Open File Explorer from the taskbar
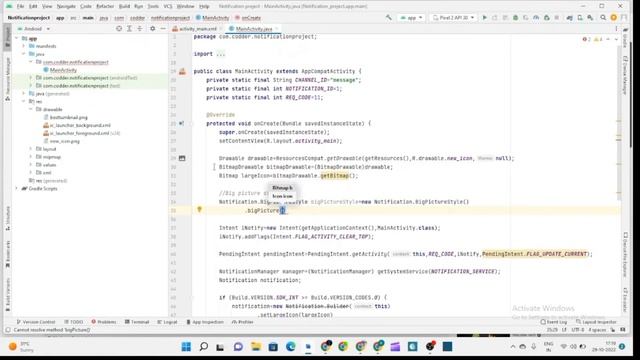Screen dimensions: 640x360 [x=256, y=347]
